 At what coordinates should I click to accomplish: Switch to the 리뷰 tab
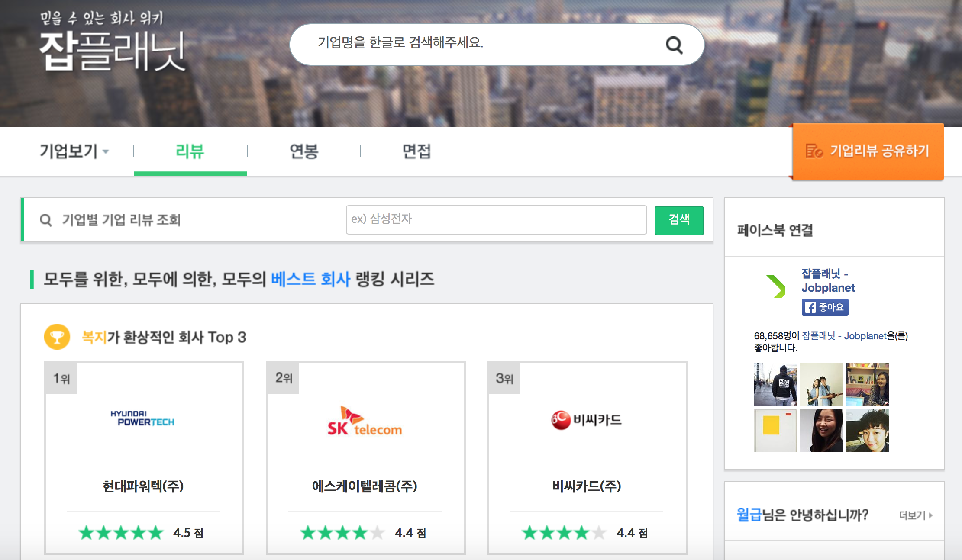[190, 151]
